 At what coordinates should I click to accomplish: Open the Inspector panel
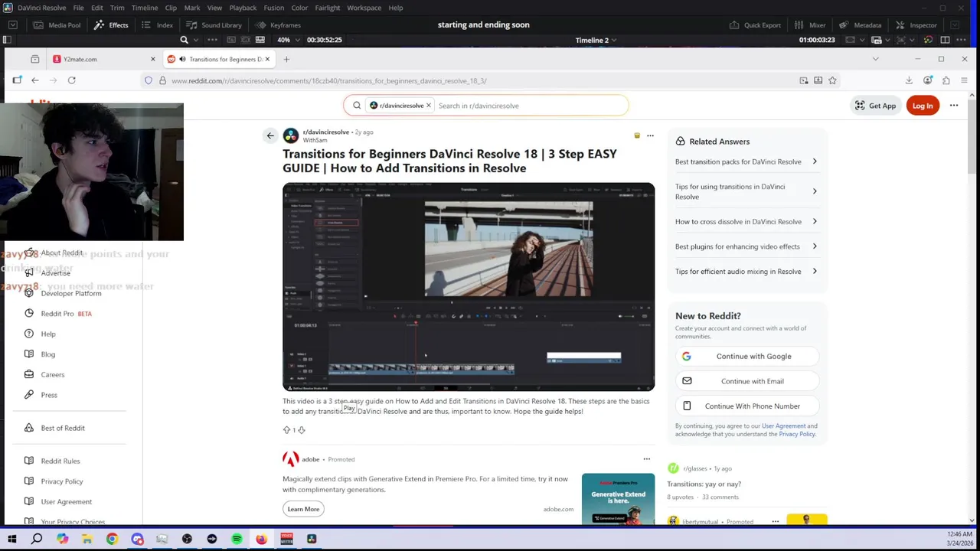tap(916, 24)
